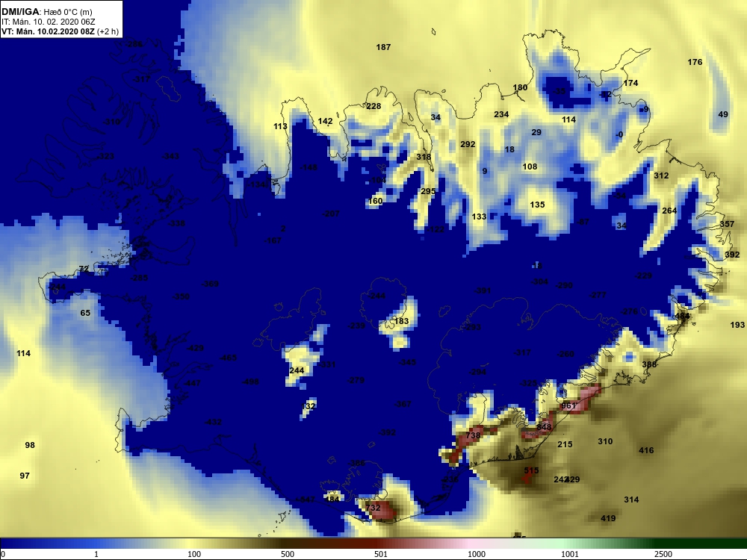Click the map value 160

pos(376,201)
